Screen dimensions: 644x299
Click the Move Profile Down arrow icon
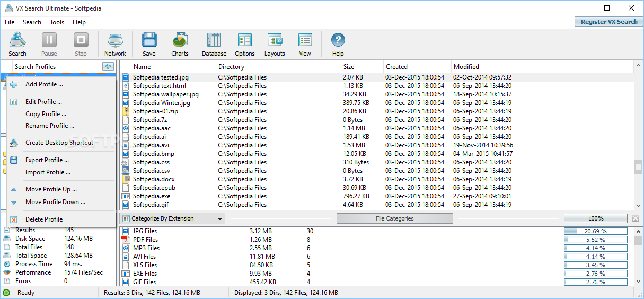tap(14, 202)
